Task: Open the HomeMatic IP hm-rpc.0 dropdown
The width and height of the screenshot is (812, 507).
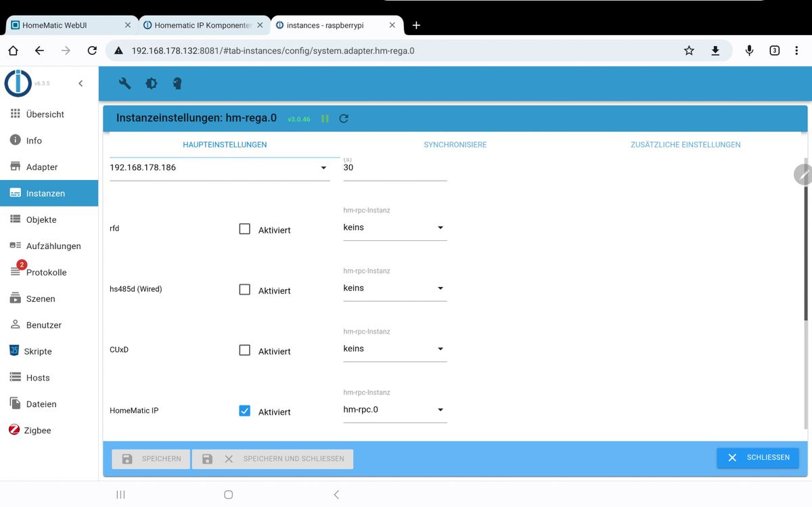Action: coord(395,410)
